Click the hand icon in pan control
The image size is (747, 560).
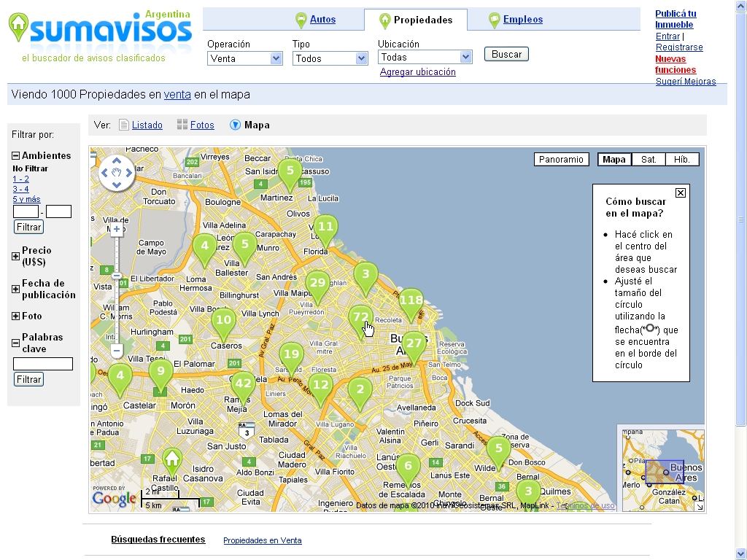coord(117,173)
